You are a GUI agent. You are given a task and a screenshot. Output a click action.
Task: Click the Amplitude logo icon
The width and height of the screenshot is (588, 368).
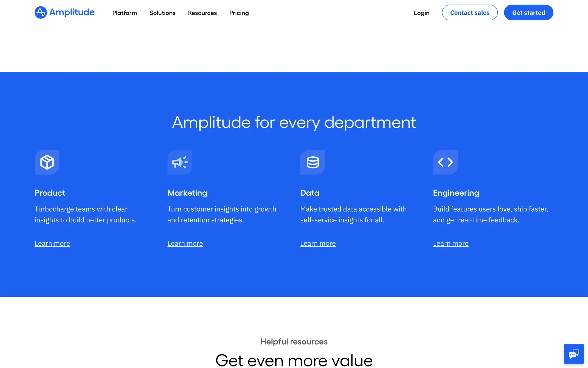[x=40, y=13]
